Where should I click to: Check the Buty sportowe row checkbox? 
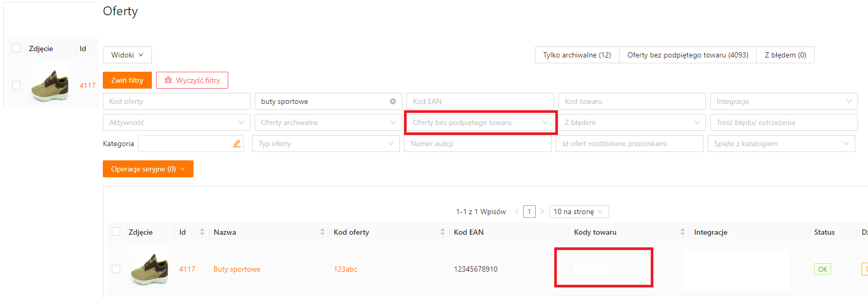(116, 269)
